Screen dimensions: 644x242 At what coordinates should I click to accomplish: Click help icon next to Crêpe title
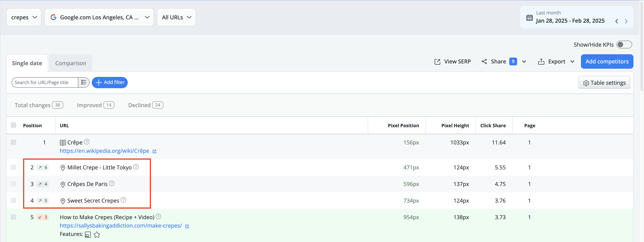87,142
